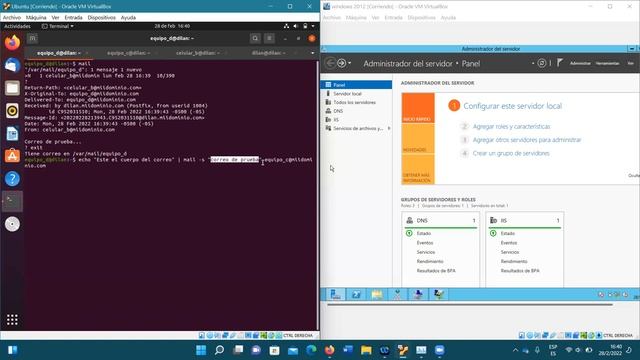Click Estado in the DNS tile

click(x=424, y=233)
